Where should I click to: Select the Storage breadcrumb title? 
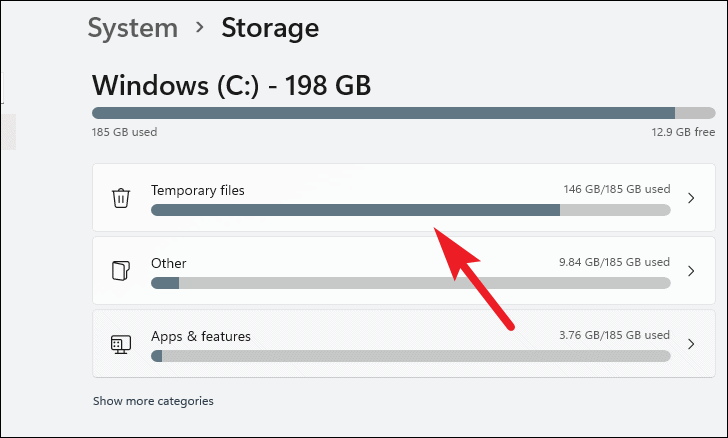pos(269,28)
